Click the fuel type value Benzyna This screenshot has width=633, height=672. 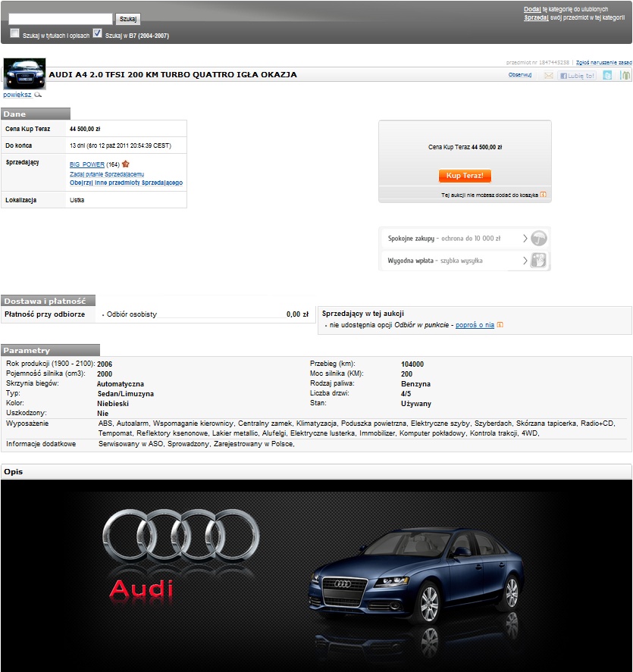tap(415, 384)
